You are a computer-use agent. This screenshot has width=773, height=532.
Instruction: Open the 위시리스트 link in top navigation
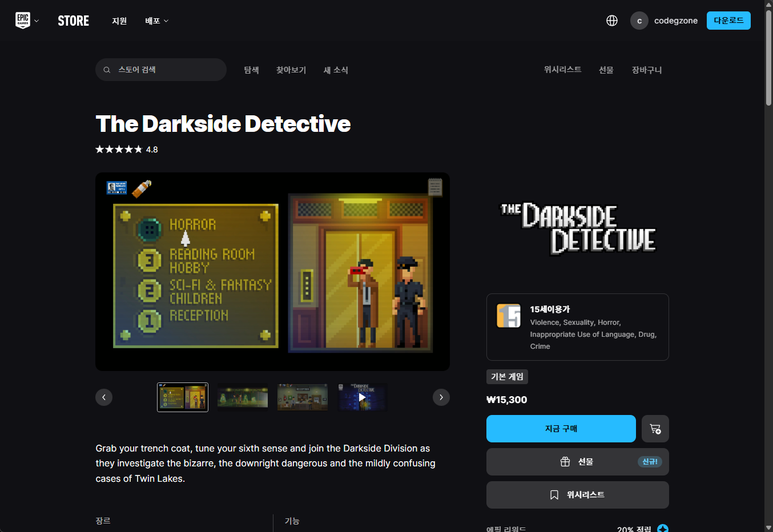click(562, 69)
